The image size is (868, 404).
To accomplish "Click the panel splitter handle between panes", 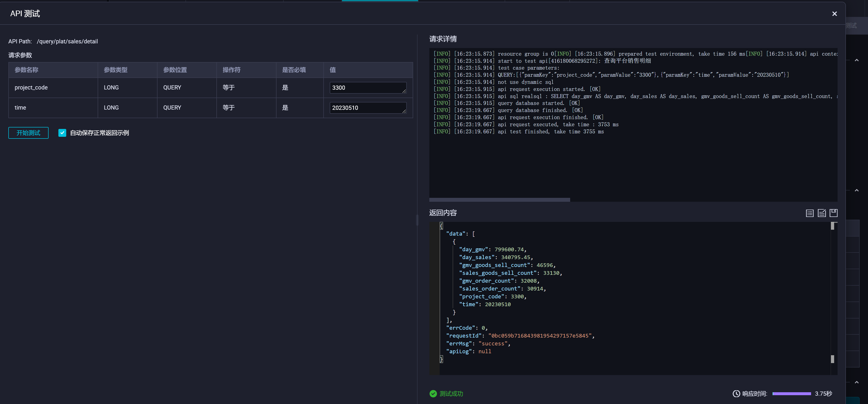I will [x=417, y=220].
